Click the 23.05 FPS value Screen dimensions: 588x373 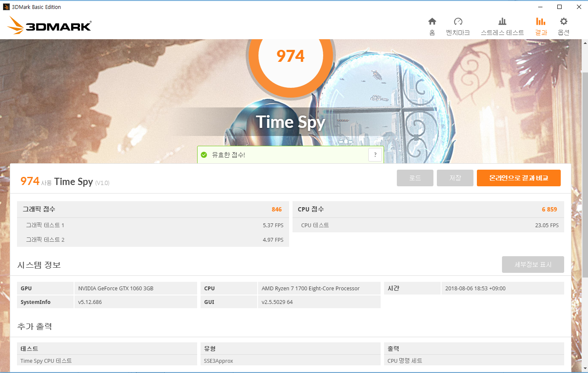[547, 225]
